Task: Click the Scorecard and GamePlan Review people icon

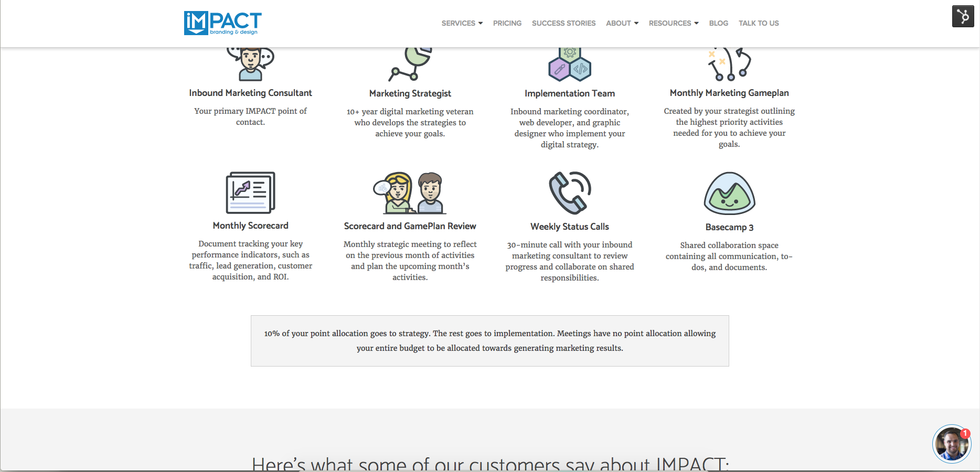Action: pyautogui.click(x=410, y=192)
